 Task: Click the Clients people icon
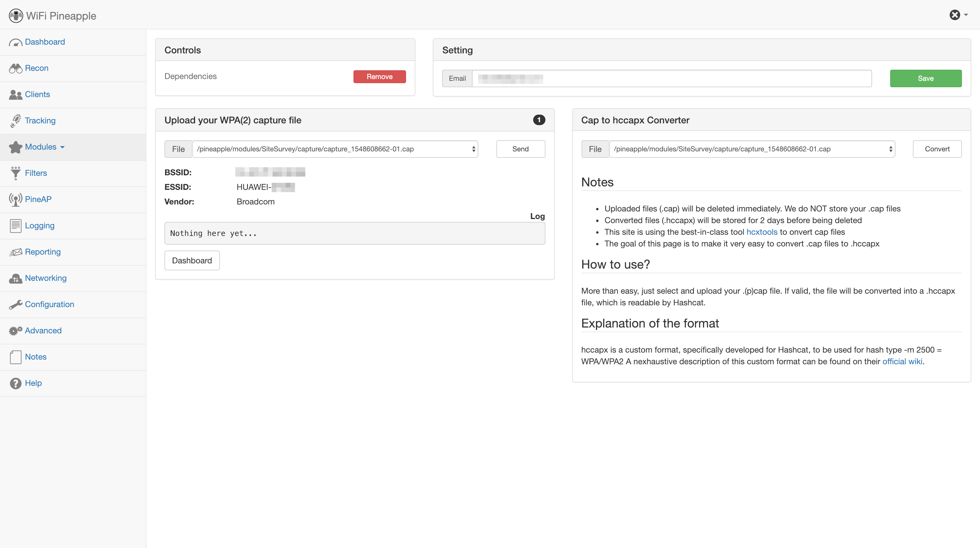[x=15, y=95]
